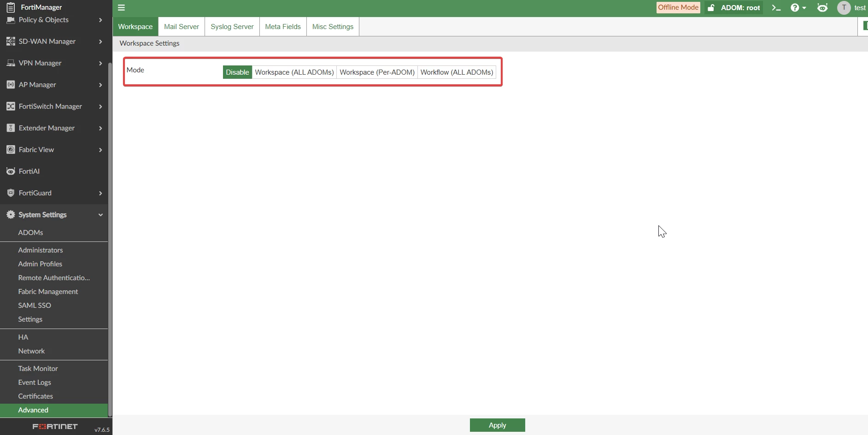Click the Apply button
The image size is (868, 435).
(x=497, y=425)
